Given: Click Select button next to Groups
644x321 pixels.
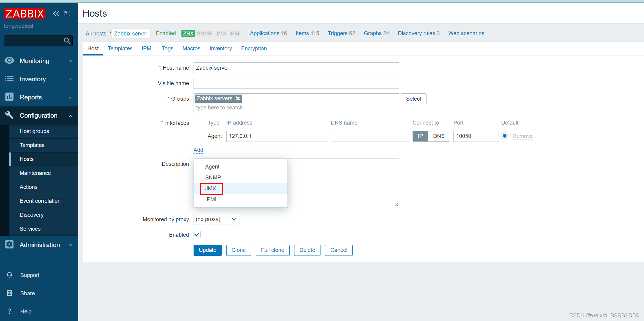Looking at the screenshot, I should pos(413,99).
